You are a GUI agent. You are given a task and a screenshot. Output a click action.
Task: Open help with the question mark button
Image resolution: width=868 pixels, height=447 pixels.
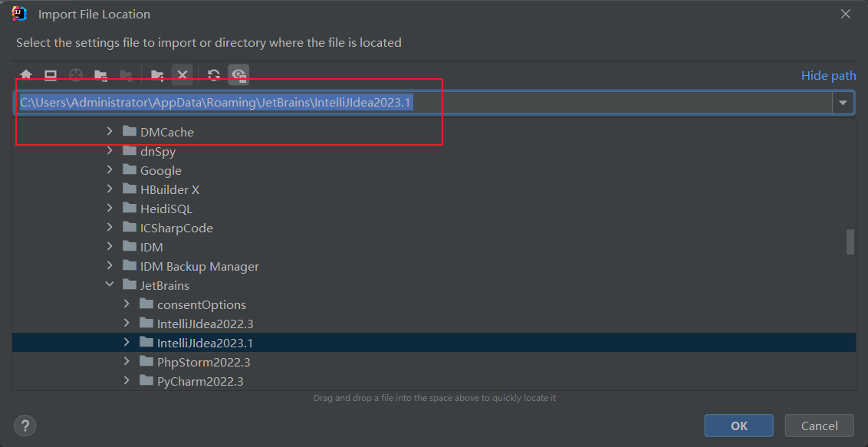pos(25,426)
